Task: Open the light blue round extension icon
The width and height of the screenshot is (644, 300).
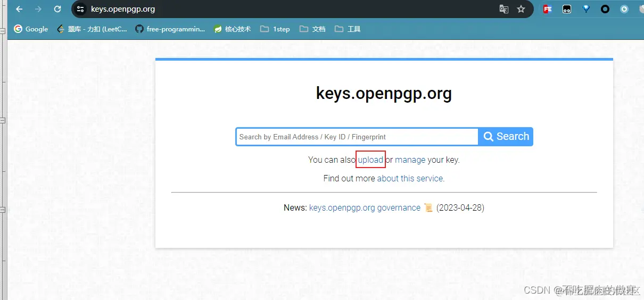Action: [624, 9]
